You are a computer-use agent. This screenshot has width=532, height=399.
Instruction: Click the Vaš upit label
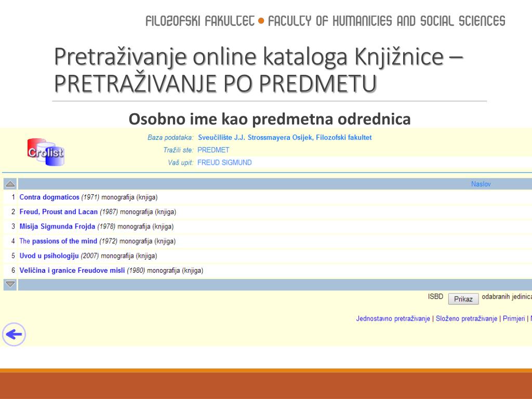pos(180,163)
